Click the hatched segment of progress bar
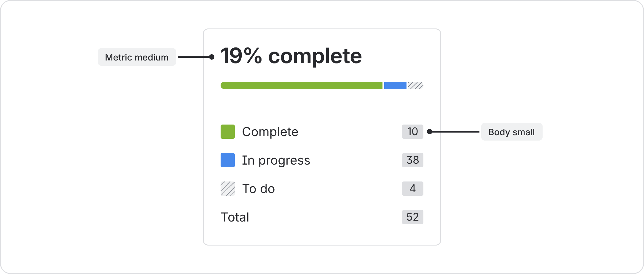Viewport: 644px width, 274px height. pos(415,85)
